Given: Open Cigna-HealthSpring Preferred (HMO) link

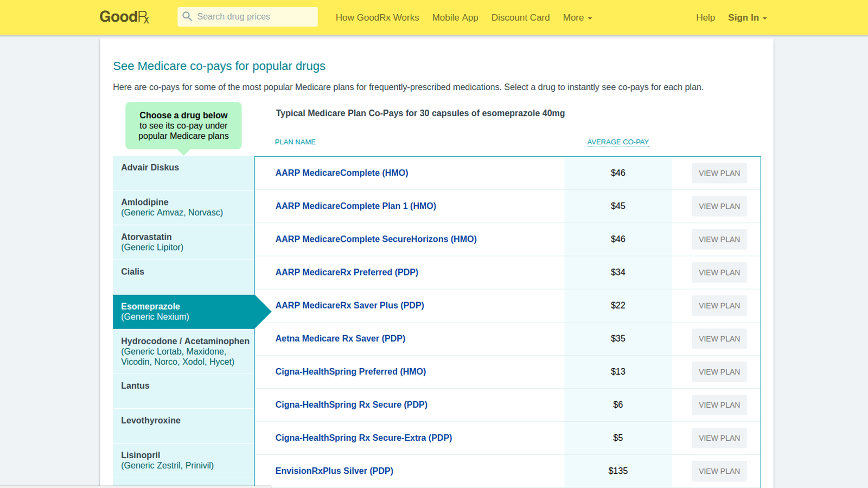Looking at the screenshot, I should (350, 371).
